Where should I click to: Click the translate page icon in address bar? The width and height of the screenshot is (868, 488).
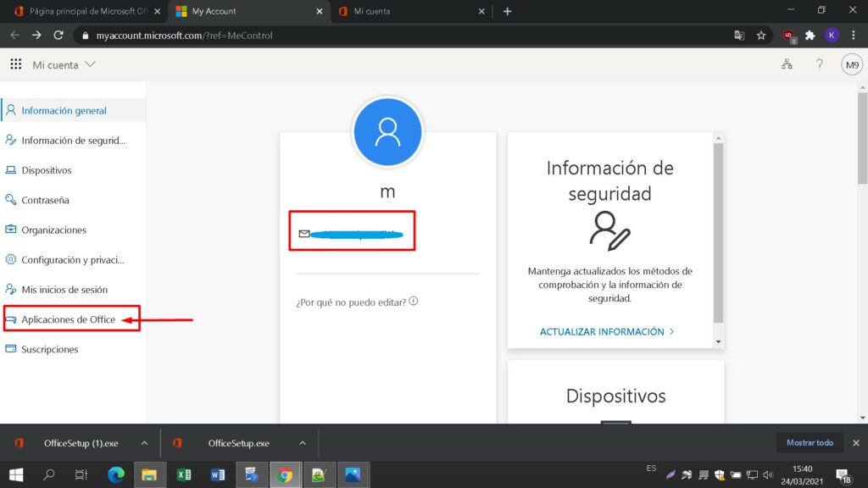pyautogui.click(x=739, y=36)
